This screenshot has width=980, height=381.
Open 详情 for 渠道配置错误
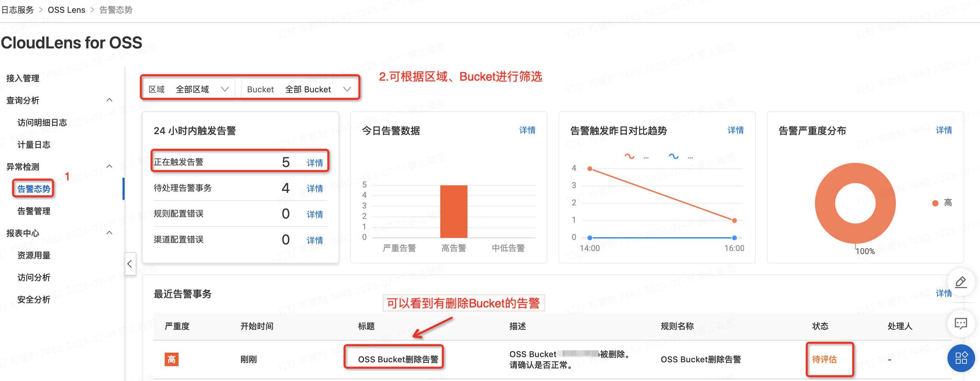[315, 240]
